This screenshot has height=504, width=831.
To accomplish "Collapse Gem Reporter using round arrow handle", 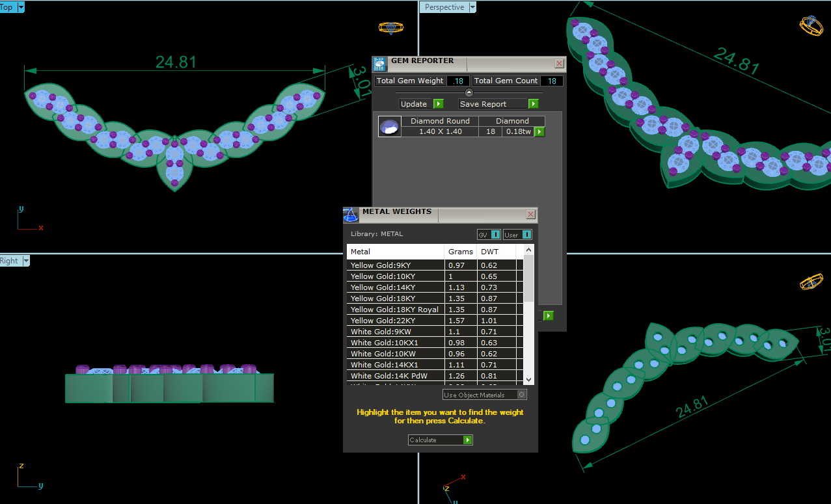I will coord(469,93).
